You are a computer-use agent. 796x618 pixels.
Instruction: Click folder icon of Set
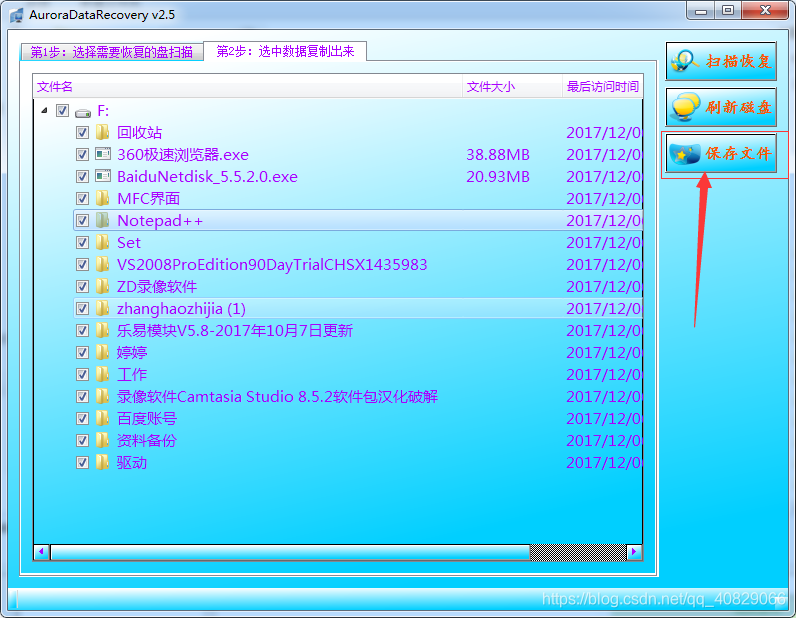(102, 242)
